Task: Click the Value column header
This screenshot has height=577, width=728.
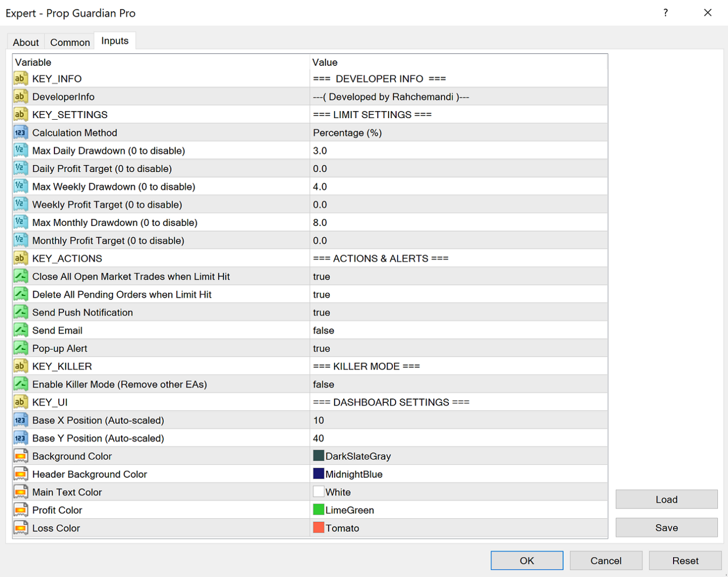Action: (x=459, y=62)
